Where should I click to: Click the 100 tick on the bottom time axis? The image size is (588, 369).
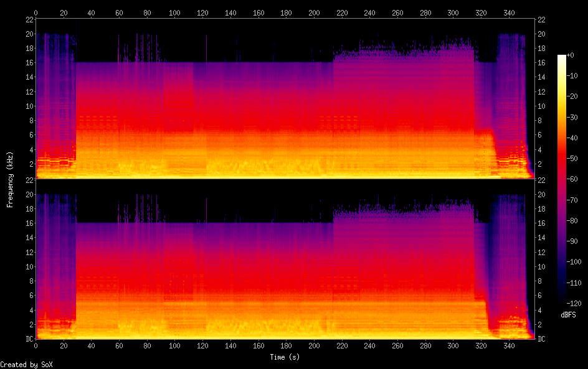tap(175, 346)
